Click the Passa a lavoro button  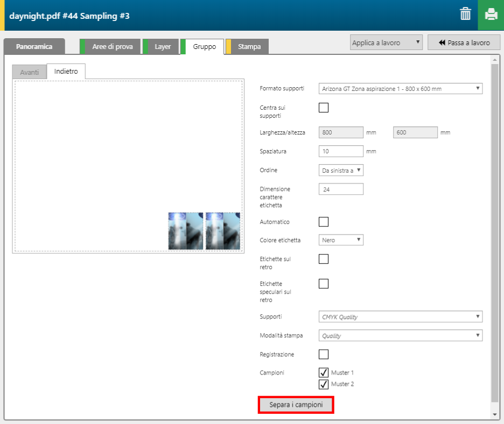pyautogui.click(x=464, y=43)
